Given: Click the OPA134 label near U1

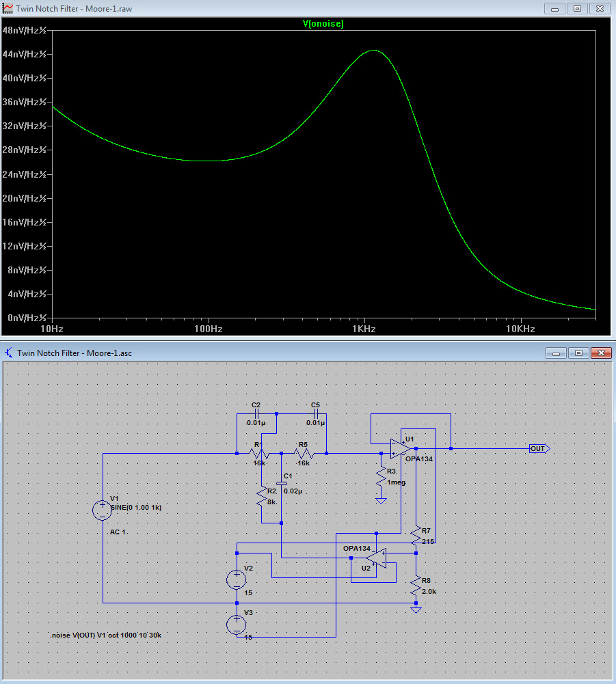Looking at the screenshot, I should pyautogui.click(x=419, y=459).
